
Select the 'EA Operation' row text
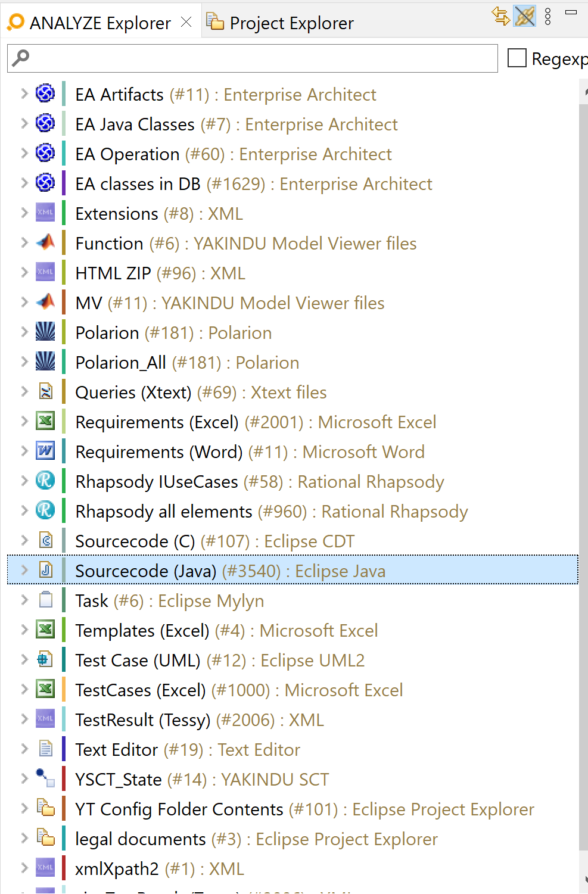point(127,154)
